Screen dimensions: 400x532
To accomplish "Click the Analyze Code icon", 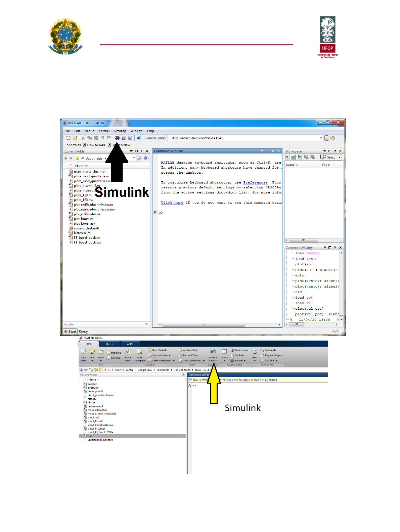I will pos(180,350).
